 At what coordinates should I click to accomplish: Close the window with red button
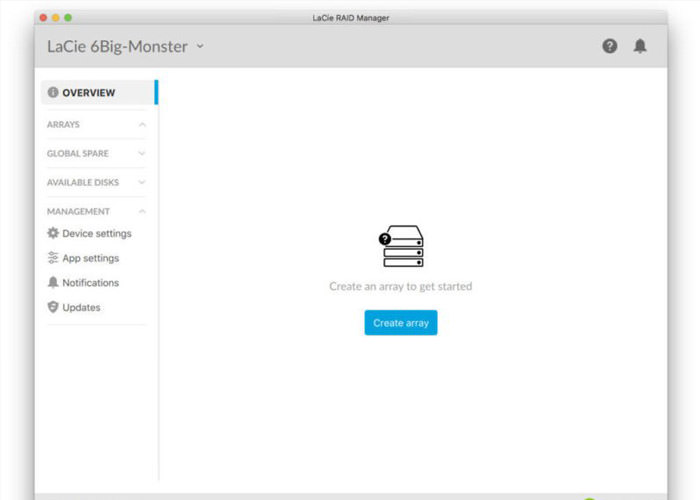click(x=43, y=17)
